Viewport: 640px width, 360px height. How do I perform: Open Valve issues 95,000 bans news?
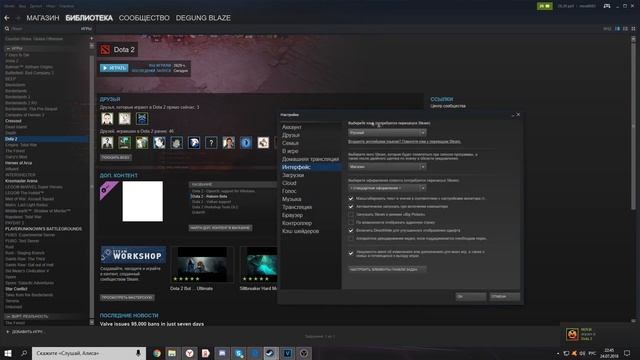[x=152, y=324]
